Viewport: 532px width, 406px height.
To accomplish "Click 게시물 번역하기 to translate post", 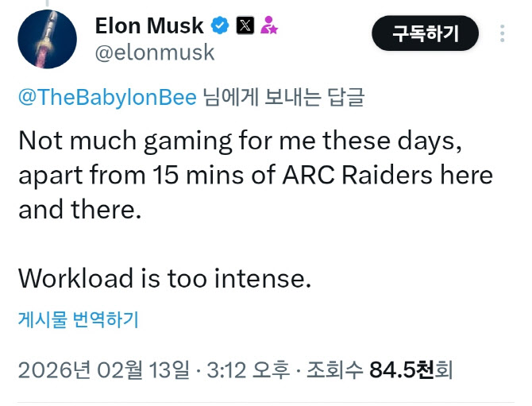I will (x=79, y=319).
